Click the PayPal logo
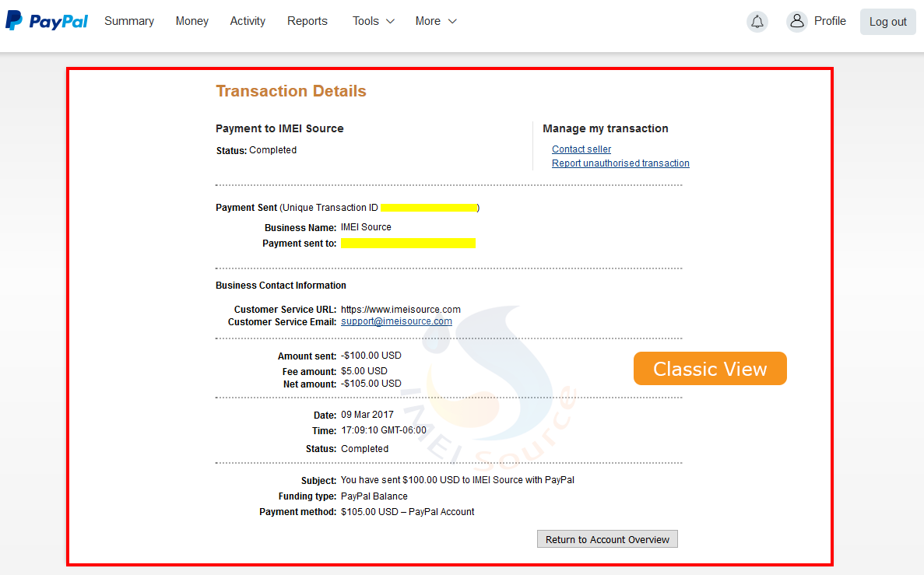 (47, 21)
